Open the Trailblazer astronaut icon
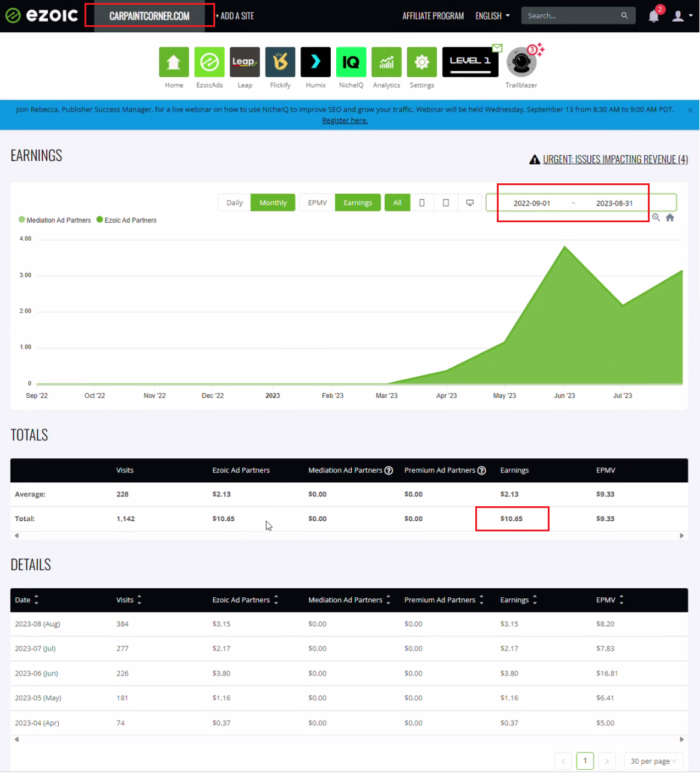The width and height of the screenshot is (700, 780). click(x=521, y=62)
